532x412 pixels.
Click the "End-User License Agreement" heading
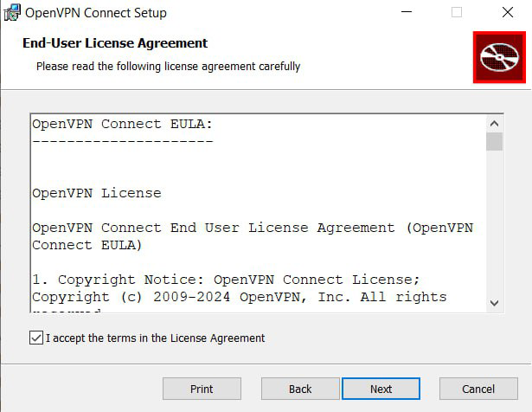113,43
